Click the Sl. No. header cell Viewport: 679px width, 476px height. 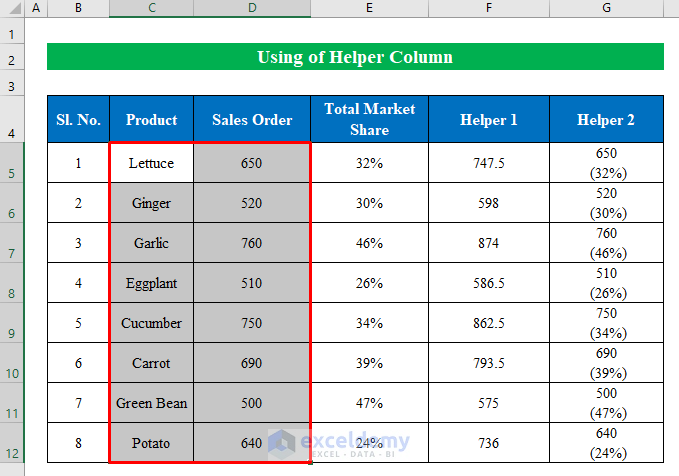(x=78, y=120)
